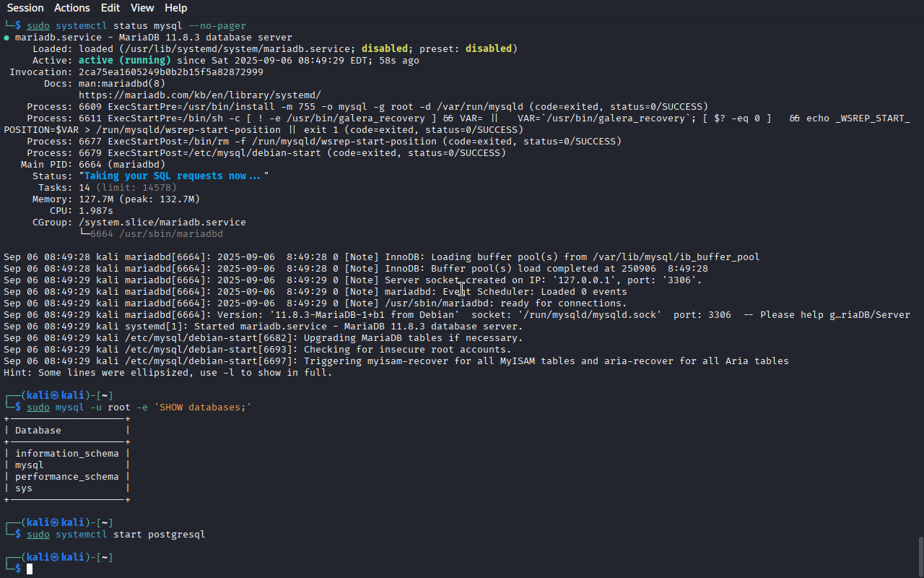Click the 'ready for connections' log line
924x578 pixels.
(315, 303)
